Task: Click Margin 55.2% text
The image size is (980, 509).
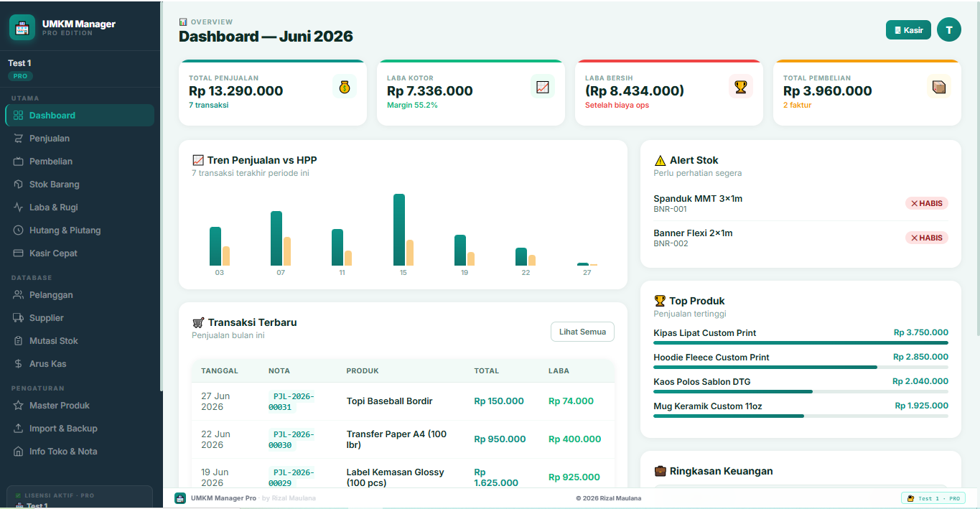Action: click(x=412, y=106)
